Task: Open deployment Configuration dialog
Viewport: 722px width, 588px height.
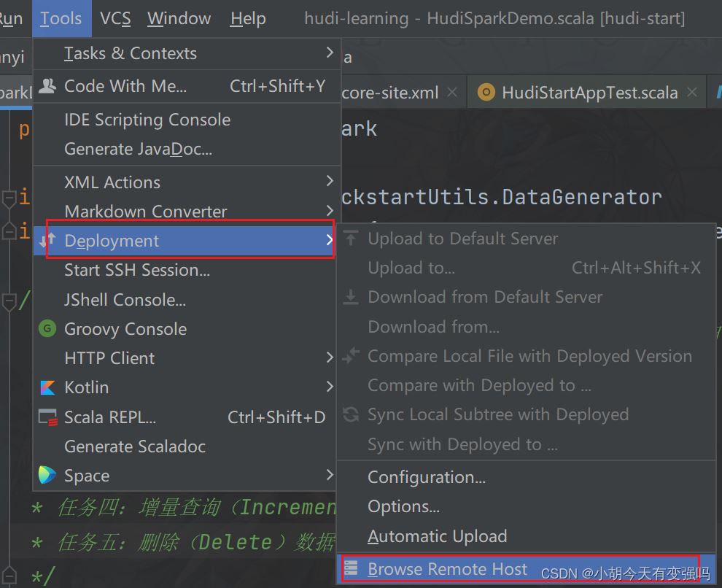Action: (527, 477)
